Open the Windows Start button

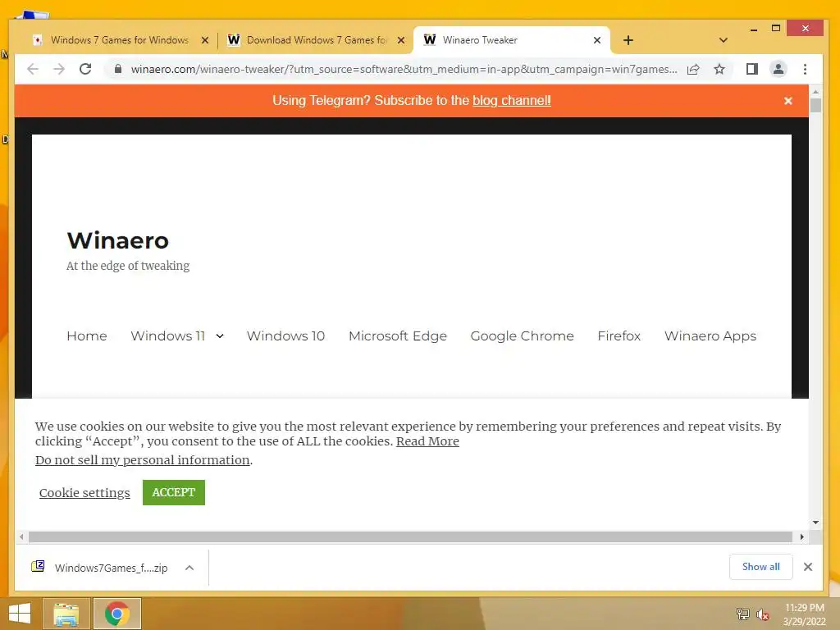pyautogui.click(x=20, y=614)
